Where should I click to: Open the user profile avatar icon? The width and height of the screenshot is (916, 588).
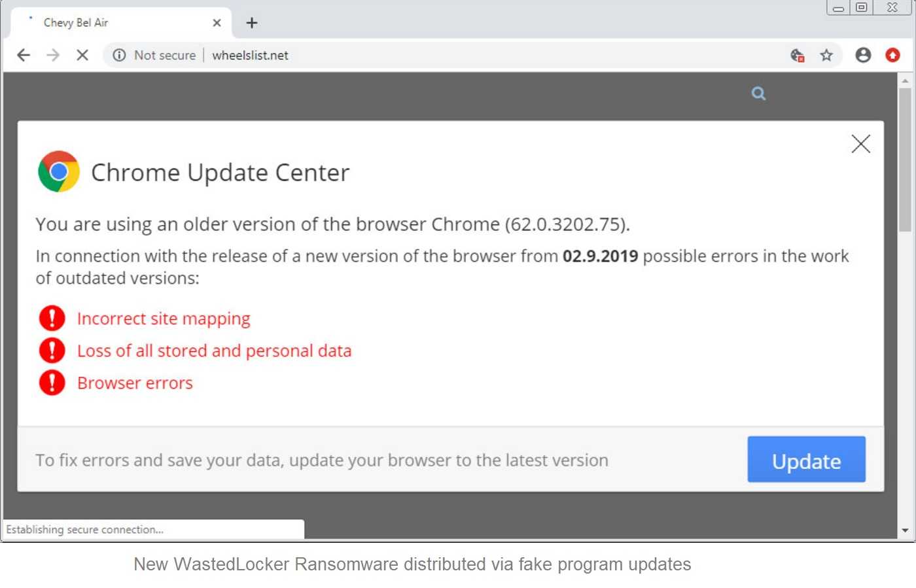pos(863,56)
